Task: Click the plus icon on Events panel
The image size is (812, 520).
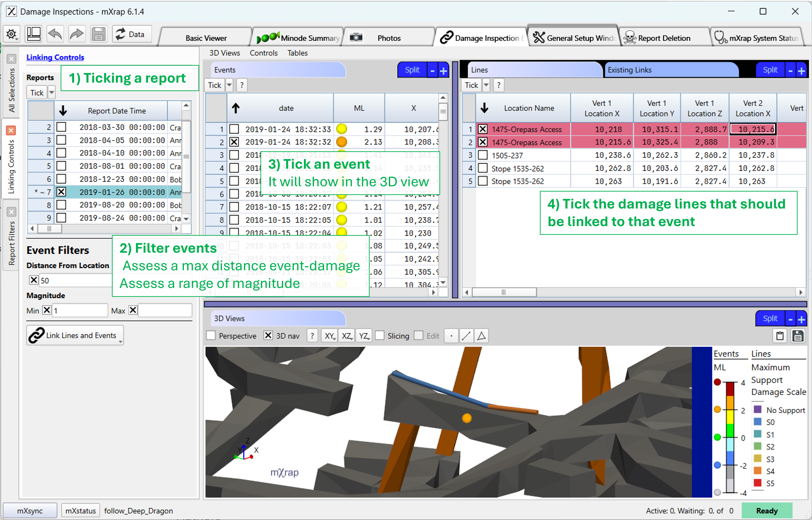Action: click(x=443, y=70)
